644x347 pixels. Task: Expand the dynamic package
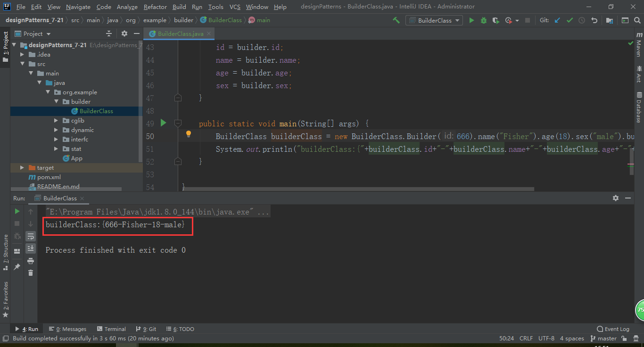[56, 130]
